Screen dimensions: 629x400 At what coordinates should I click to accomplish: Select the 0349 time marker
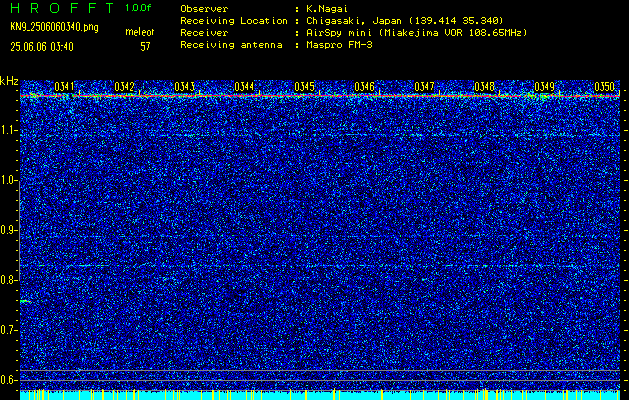click(x=544, y=86)
